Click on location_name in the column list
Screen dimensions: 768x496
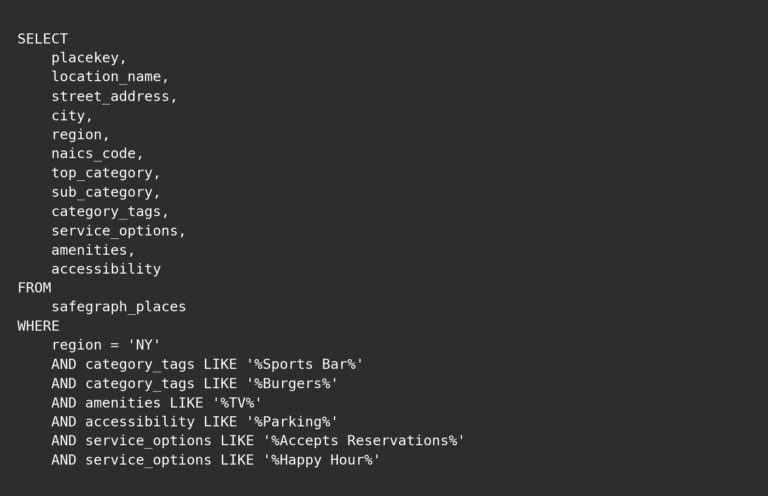pos(106,77)
